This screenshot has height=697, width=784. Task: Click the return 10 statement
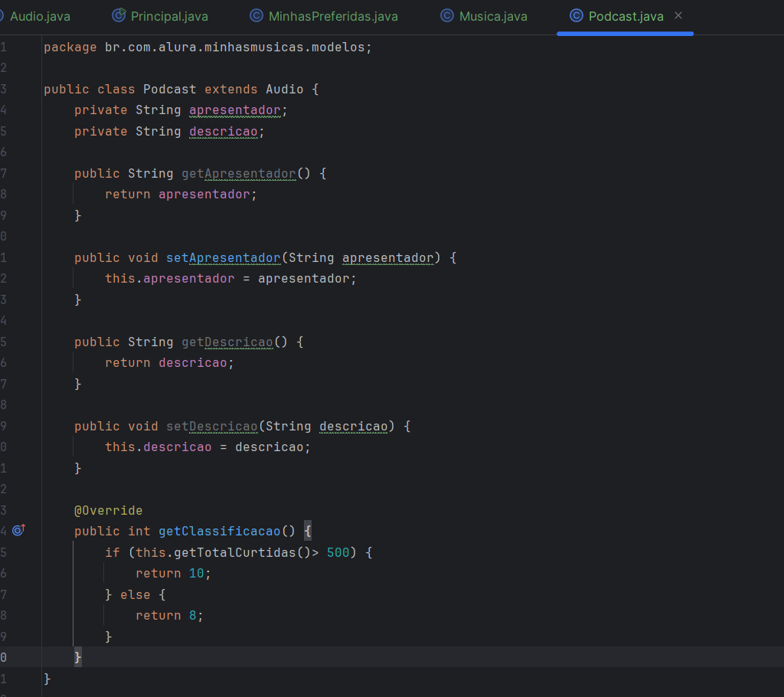click(173, 574)
